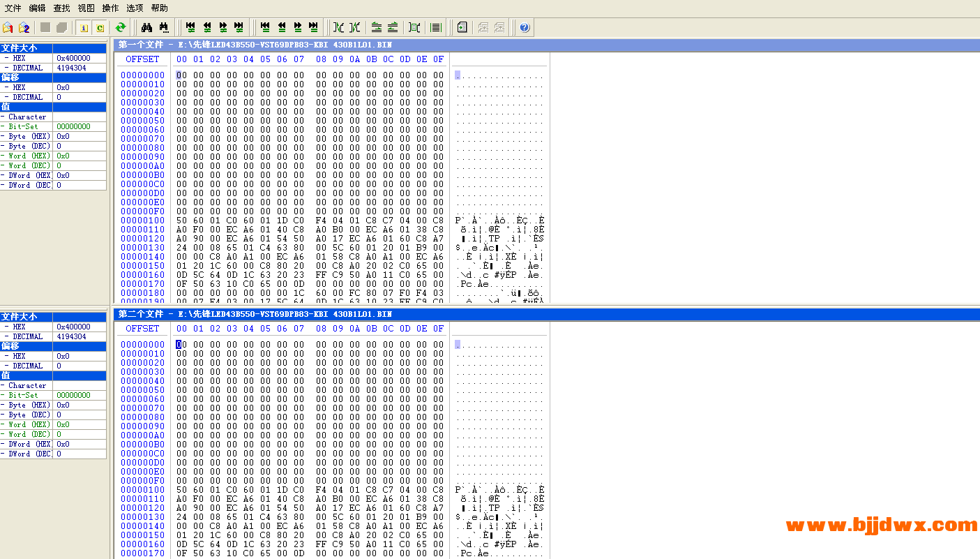
Task: Click the green refresh arrows icon
Action: click(121, 27)
